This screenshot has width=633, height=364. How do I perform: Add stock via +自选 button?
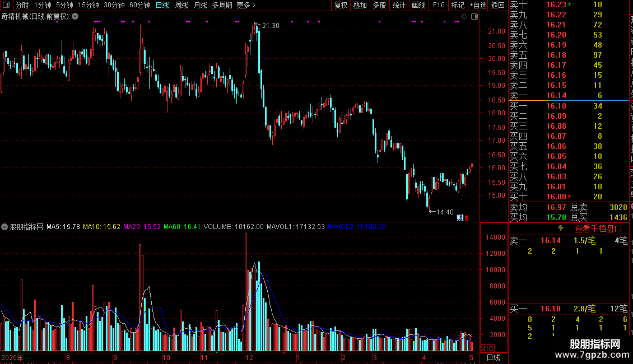click(478, 5)
